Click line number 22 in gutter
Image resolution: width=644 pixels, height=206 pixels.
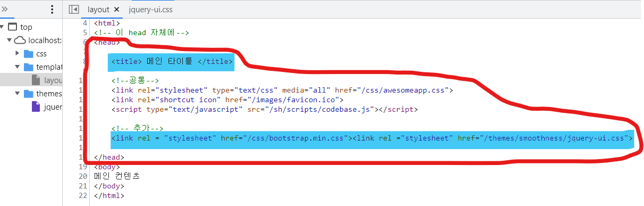click(83, 195)
